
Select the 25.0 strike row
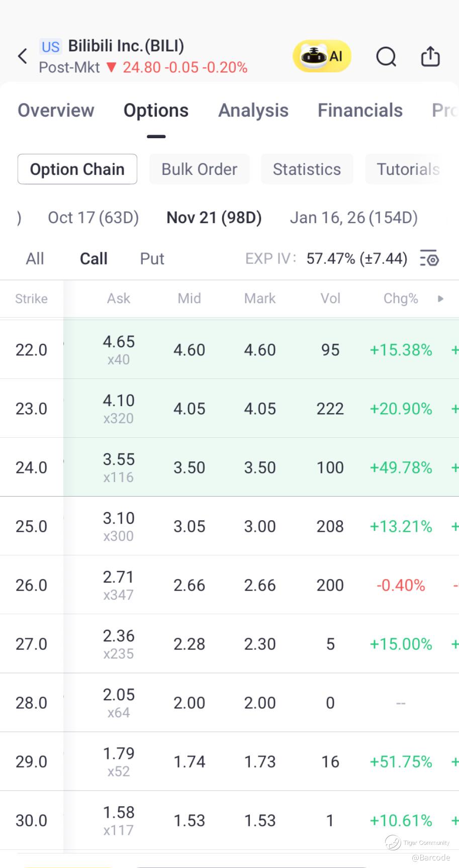(31, 526)
